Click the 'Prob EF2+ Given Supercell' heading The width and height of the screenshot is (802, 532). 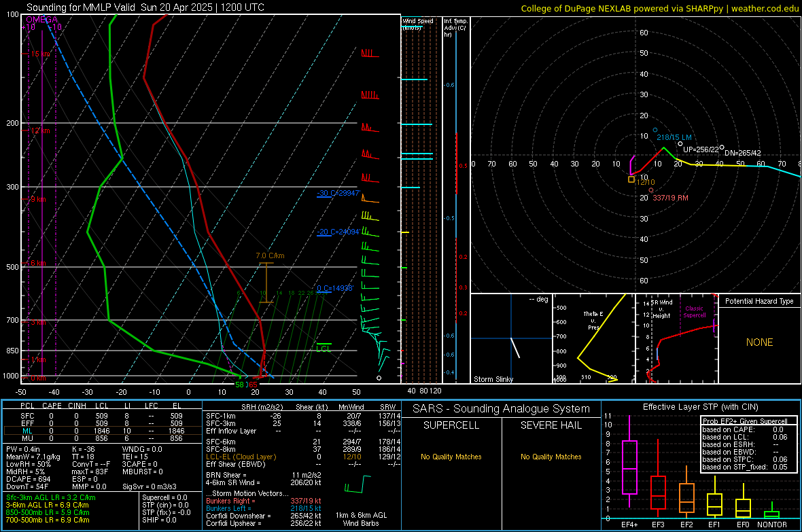(745, 421)
